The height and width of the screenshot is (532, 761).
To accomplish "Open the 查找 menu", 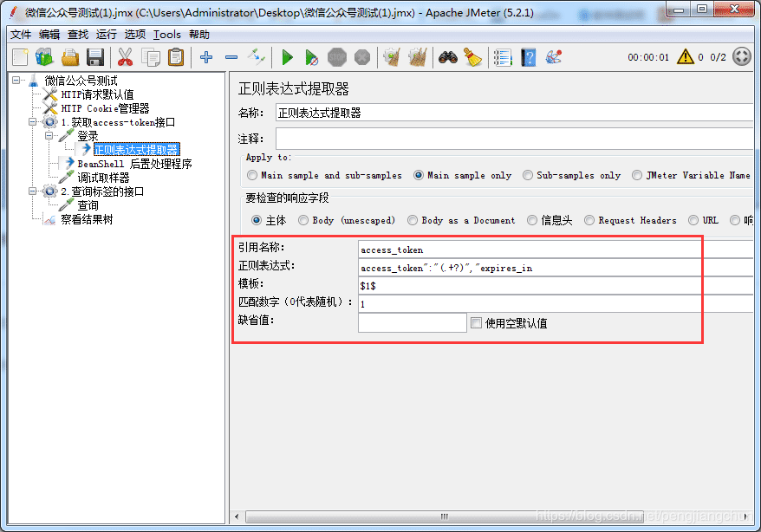I will tap(78, 35).
